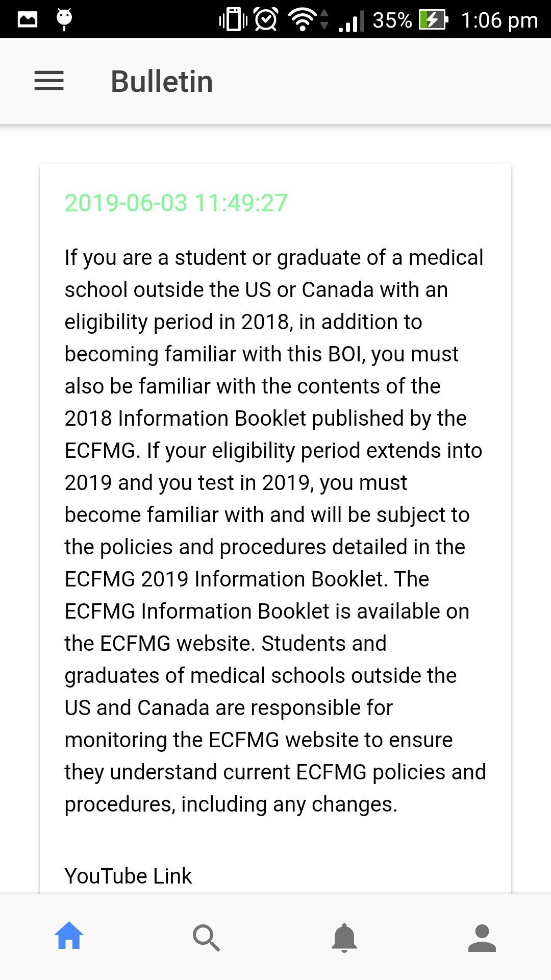
Task: Go to the Home tab
Action: (x=69, y=936)
